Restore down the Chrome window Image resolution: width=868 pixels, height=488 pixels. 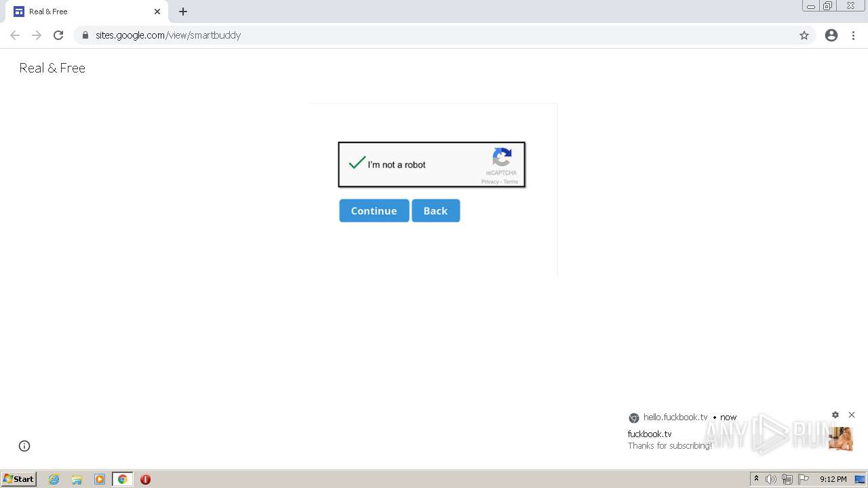click(x=828, y=6)
